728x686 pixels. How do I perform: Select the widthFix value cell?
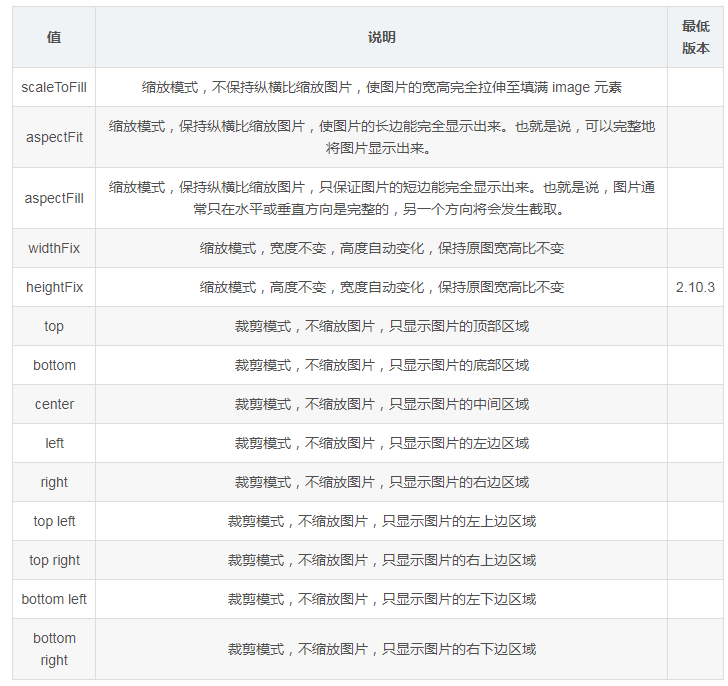pyautogui.click(x=54, y=248)
